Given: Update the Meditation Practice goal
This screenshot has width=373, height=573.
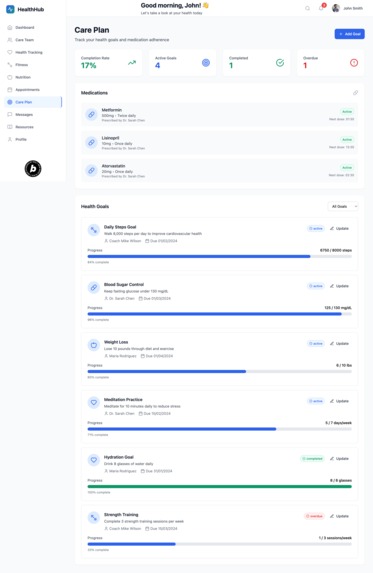Looking at the screenshot, I should 339,401.
